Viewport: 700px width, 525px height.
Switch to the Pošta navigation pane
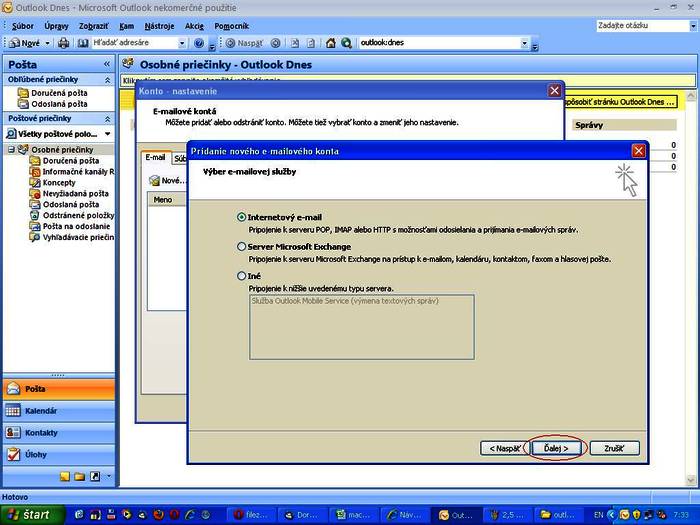(59, 389)
